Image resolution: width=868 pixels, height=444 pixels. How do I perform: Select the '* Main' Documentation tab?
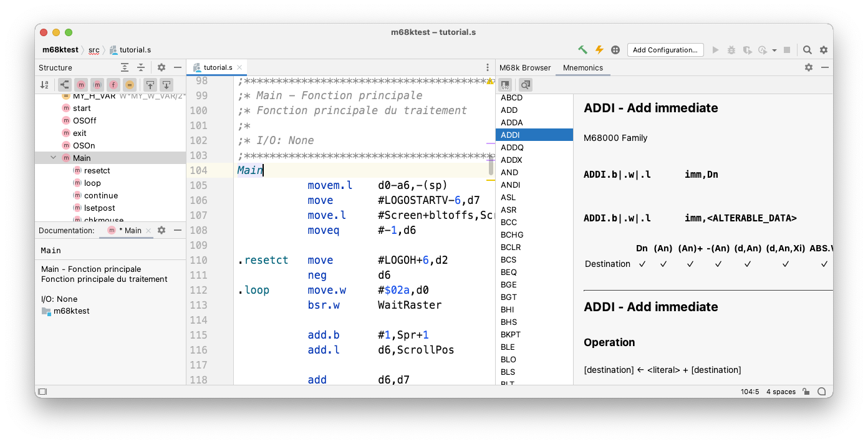coord(125,230)
